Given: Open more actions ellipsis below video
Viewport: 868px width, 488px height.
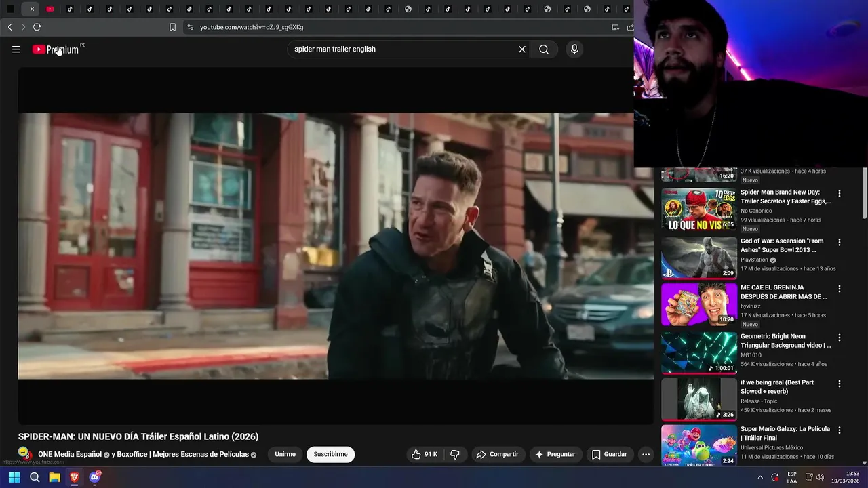Looking at the screenshot, I should [x=646, y=454].
